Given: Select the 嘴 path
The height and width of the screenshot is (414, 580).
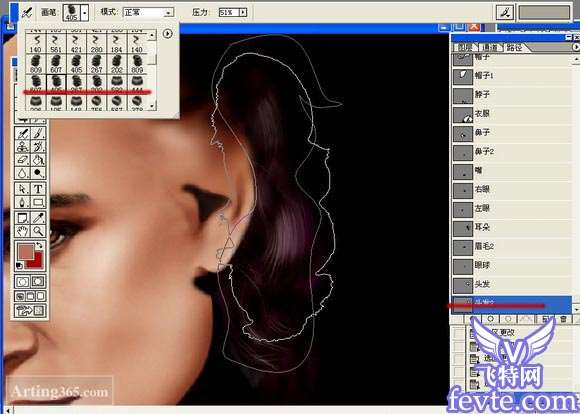Looking at the screenshot, I should (x=512, y=171).
